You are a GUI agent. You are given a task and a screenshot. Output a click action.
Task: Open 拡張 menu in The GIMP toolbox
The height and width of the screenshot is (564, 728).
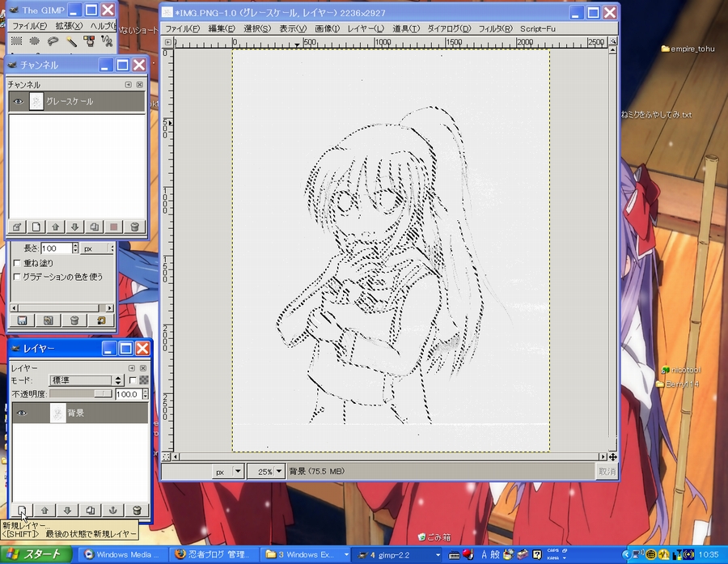point(69,26)
